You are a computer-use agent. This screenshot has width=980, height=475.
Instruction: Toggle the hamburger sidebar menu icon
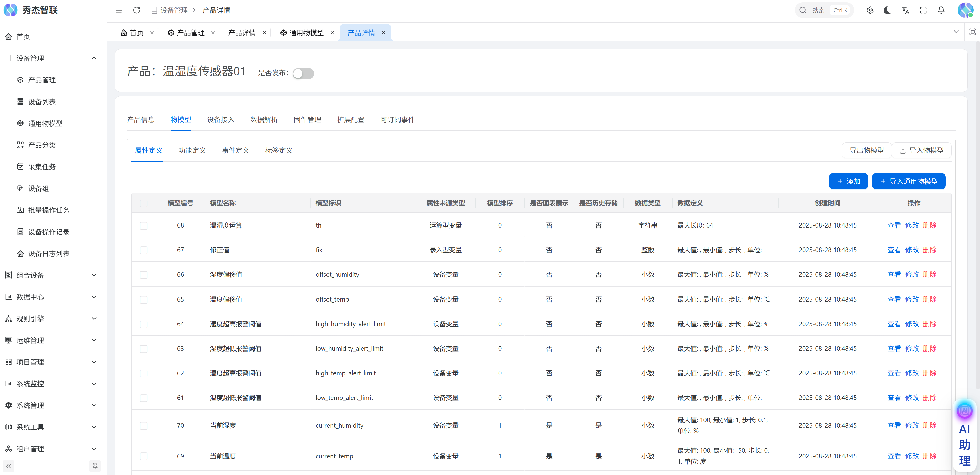pos(119,10)
